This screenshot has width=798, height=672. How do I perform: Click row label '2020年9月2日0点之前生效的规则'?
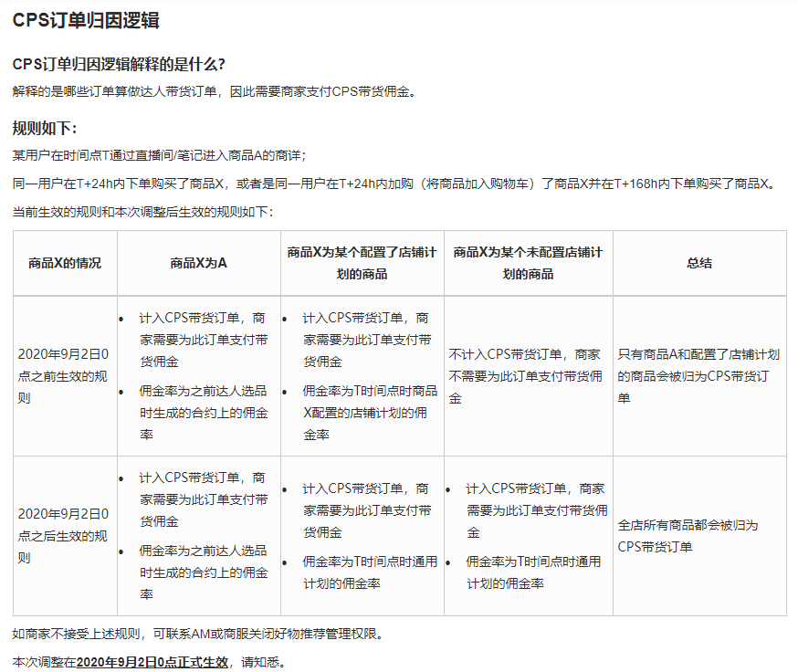pyautogui.click(x=63, y=375)
